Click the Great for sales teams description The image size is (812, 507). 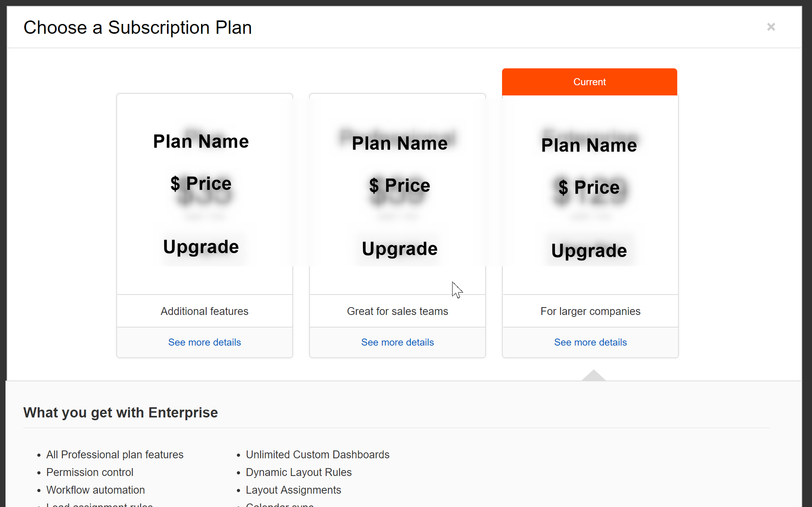coord(397,311)
